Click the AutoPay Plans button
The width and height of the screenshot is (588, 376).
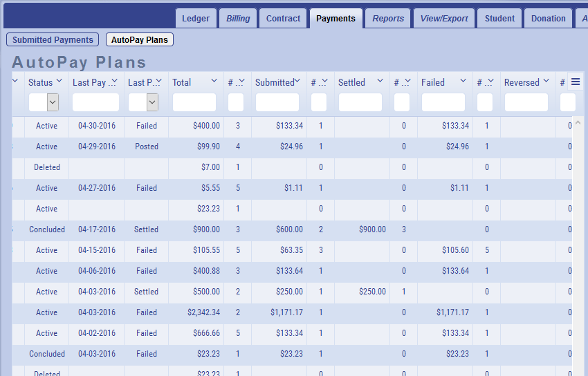(139, 40)
